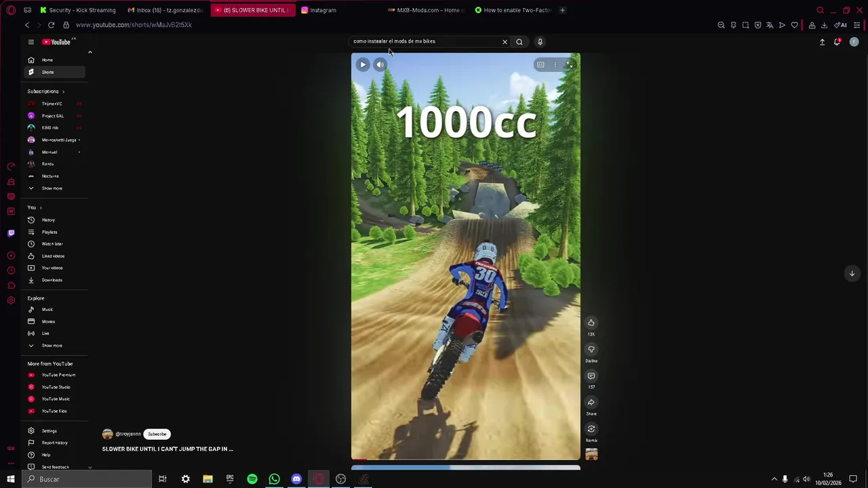This screenshot has width=868, height=488.
Task: Open the Short's three-dot more options menu
Action: coord(555,65)
